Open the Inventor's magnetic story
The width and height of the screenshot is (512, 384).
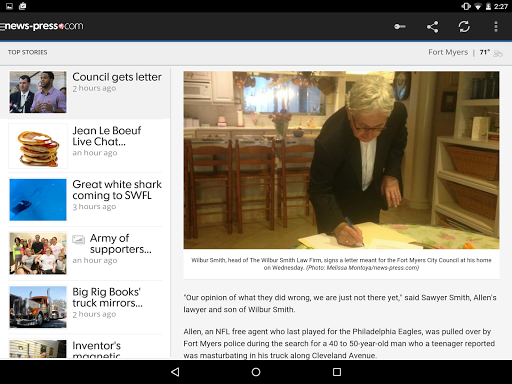pyautogui.click(x=85, y=347)
